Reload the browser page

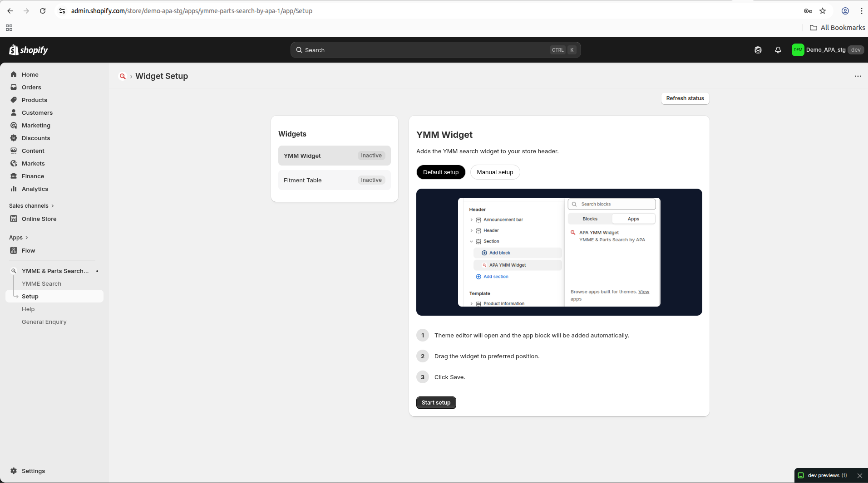tap(43, 11)
